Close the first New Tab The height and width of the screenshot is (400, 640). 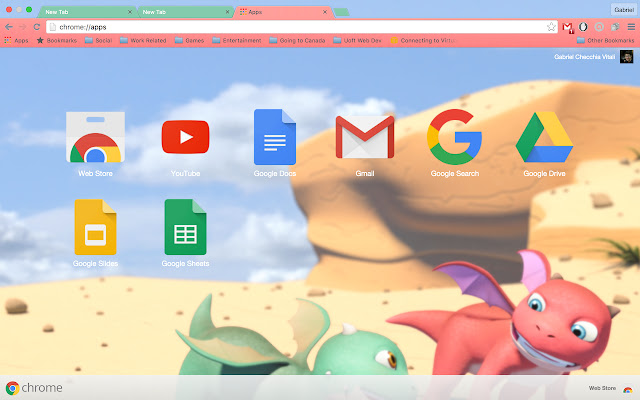[130, 12]
